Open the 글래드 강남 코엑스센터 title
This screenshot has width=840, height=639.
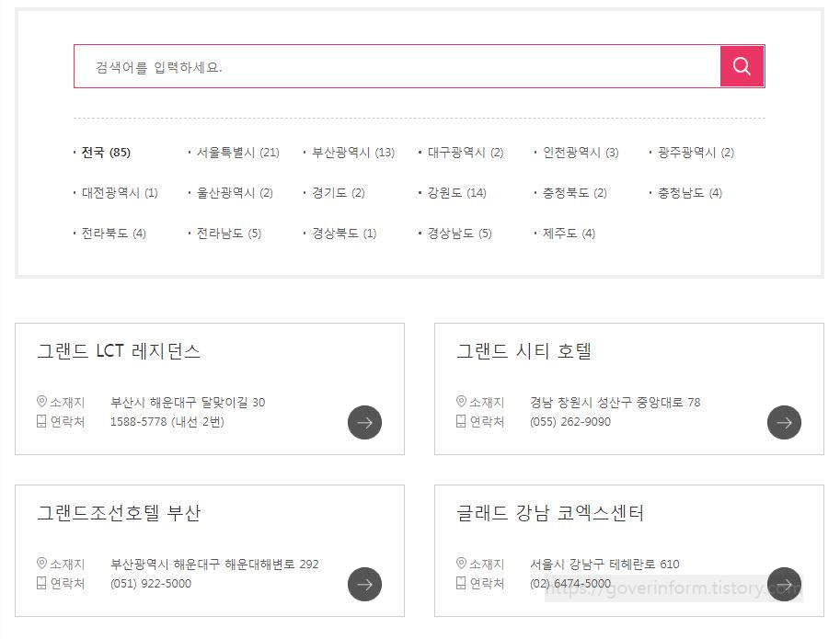549,513
